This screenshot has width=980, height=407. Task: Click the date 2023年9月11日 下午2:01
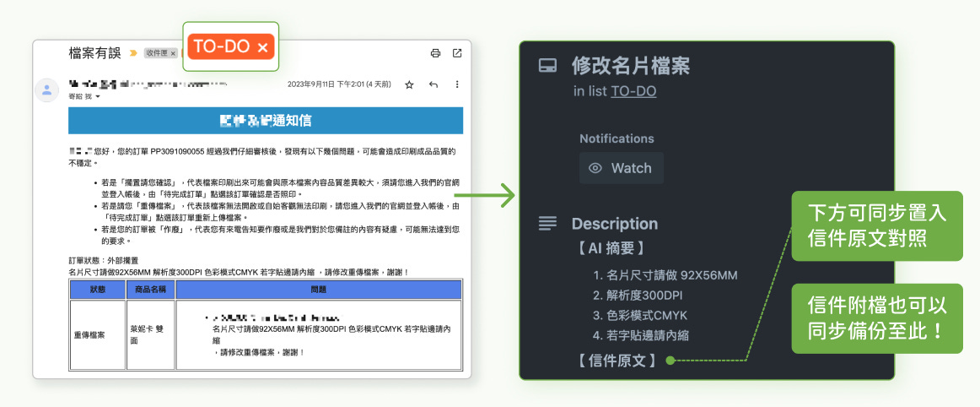[x=326, y=84]
